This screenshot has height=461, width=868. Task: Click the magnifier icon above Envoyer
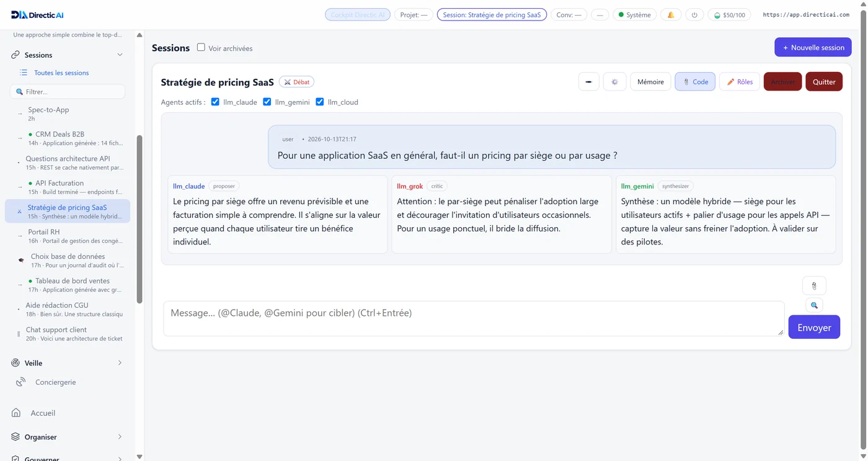pos(814,305)
